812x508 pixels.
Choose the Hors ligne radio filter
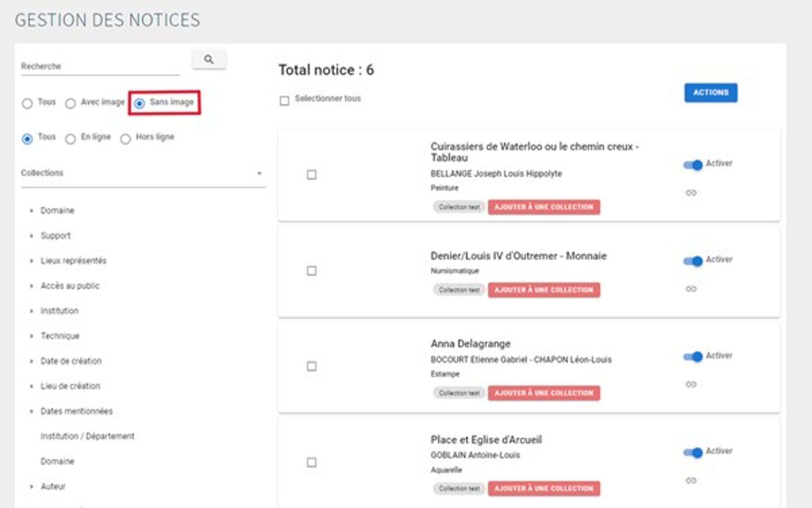pyautogui.click(x=125, y=139)
